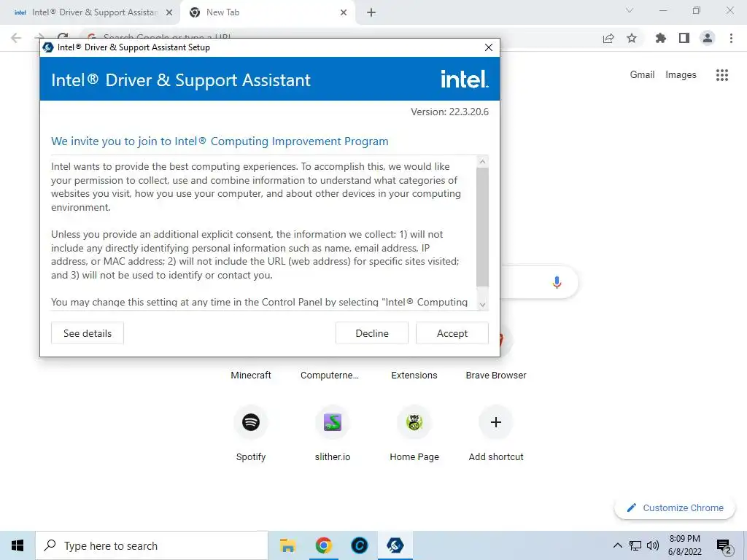
Task: Click scroll-up arrow in agreement text box
Action: pos(482,162)
